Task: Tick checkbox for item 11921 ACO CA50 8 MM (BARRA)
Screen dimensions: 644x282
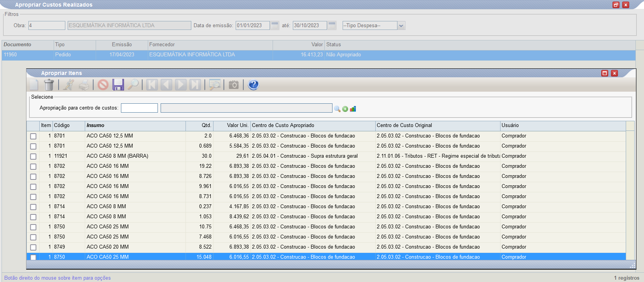Action: click(33, 157)
